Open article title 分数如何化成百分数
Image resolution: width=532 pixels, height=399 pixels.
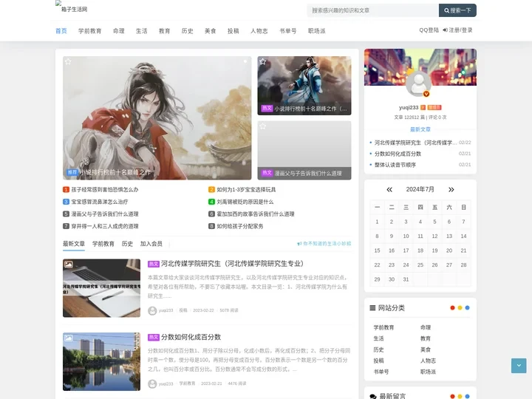coord(191,337)
